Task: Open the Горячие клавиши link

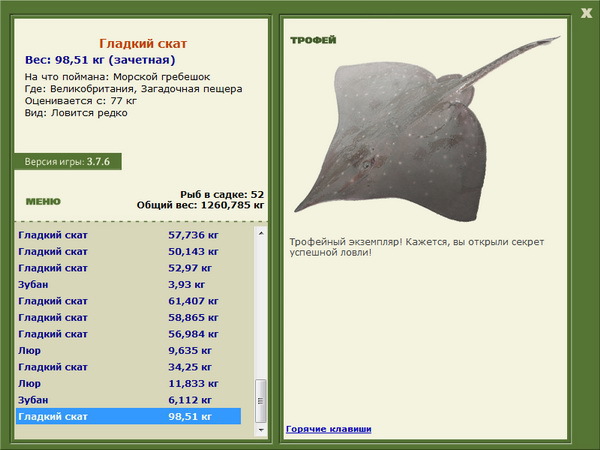Action: point(329,429)
